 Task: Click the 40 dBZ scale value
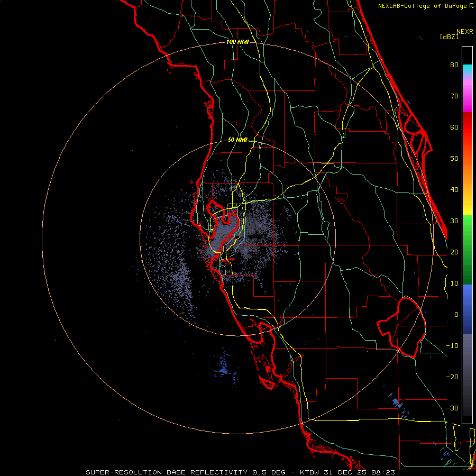coord(454,190)
